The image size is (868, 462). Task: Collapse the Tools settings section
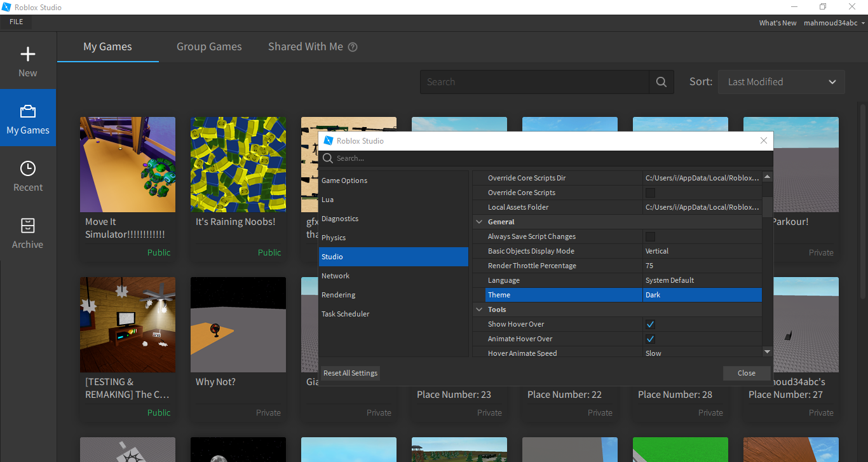(478, 309)
